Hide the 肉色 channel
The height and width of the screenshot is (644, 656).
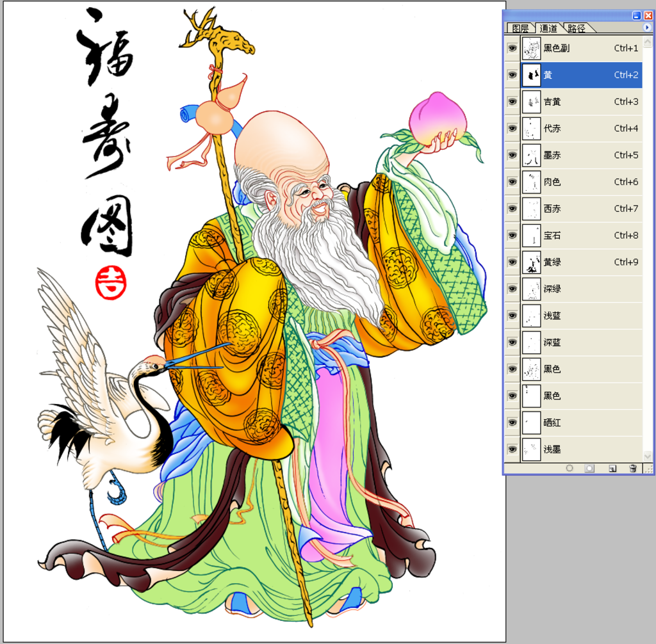point(512,182)
